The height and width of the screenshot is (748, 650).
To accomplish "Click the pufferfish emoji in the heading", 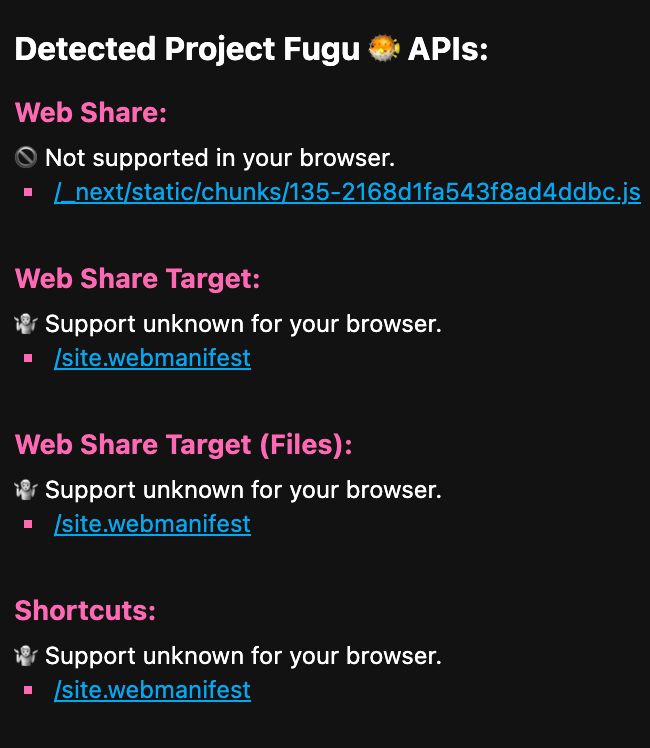I will coord(383,49).
